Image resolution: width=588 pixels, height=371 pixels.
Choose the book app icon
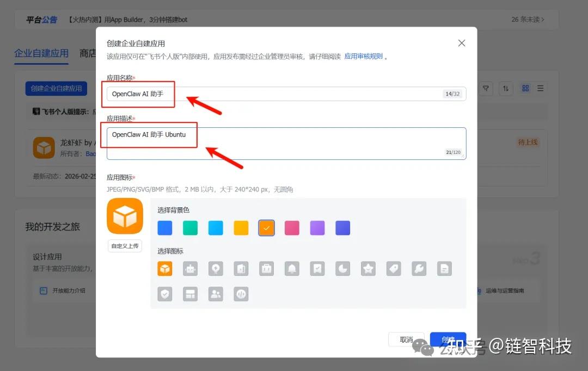(x=241, y=269)
